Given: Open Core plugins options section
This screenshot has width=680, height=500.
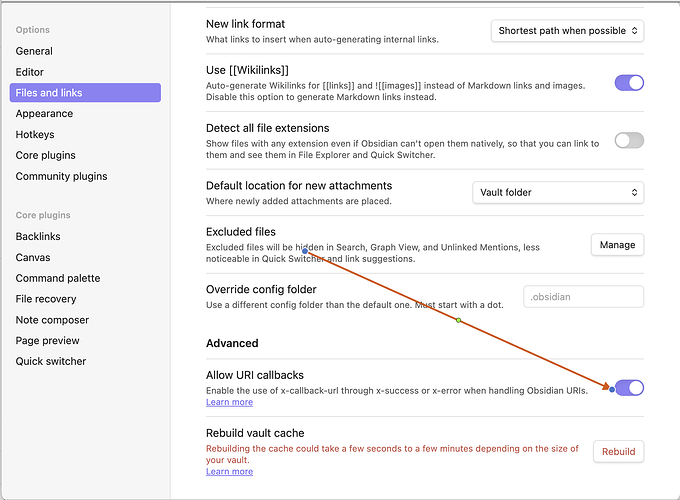Looking at the screenshot, I should coord(48,156).
